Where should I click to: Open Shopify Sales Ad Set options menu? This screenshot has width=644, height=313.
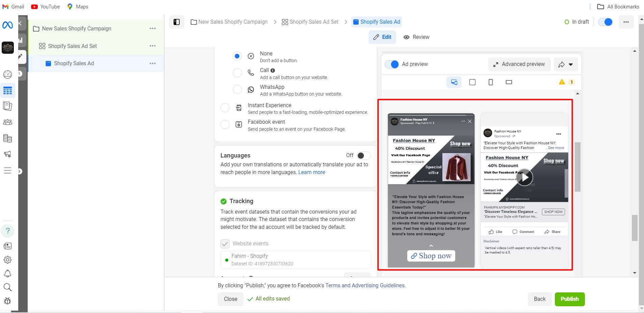(x=153, y=46)
